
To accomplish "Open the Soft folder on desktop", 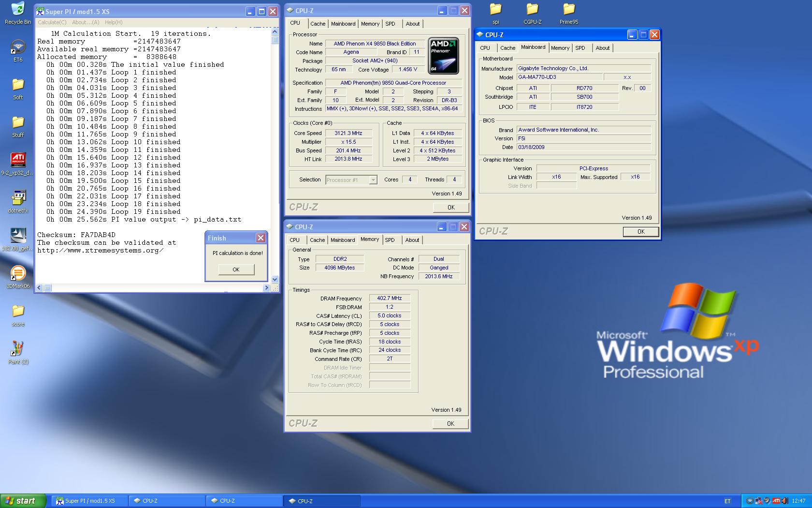I will tap(18, 89).
